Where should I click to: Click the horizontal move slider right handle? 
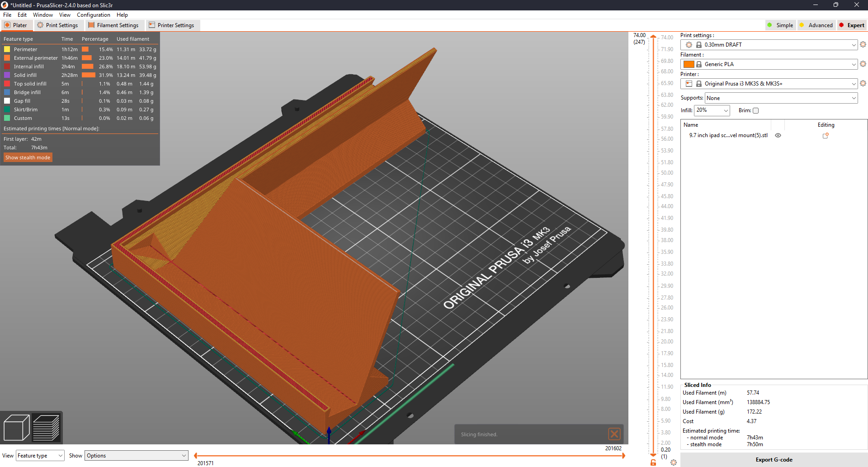624,456
